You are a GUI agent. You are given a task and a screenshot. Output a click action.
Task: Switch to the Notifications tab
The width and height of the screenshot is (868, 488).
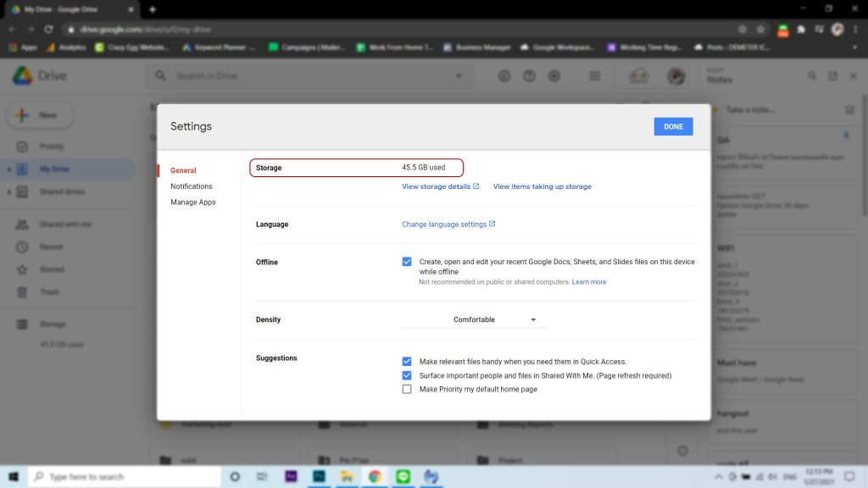pos(191,186)
